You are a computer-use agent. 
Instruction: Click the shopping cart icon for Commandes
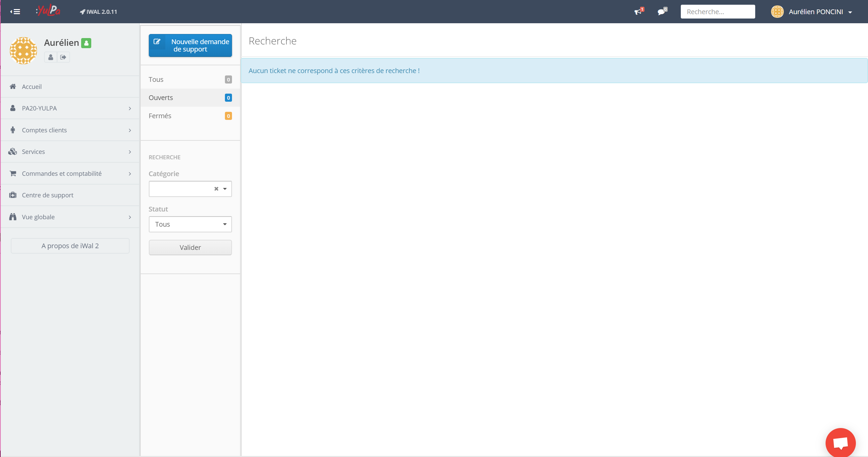pos(13,173)
